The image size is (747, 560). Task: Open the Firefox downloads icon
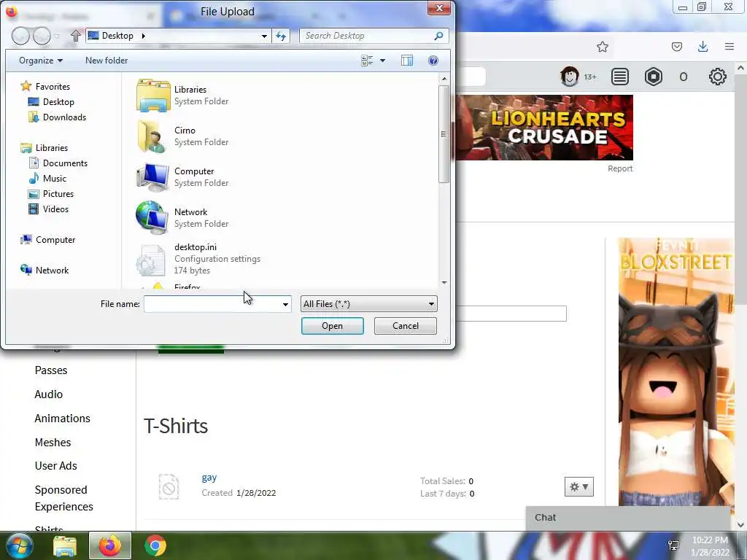703,47
